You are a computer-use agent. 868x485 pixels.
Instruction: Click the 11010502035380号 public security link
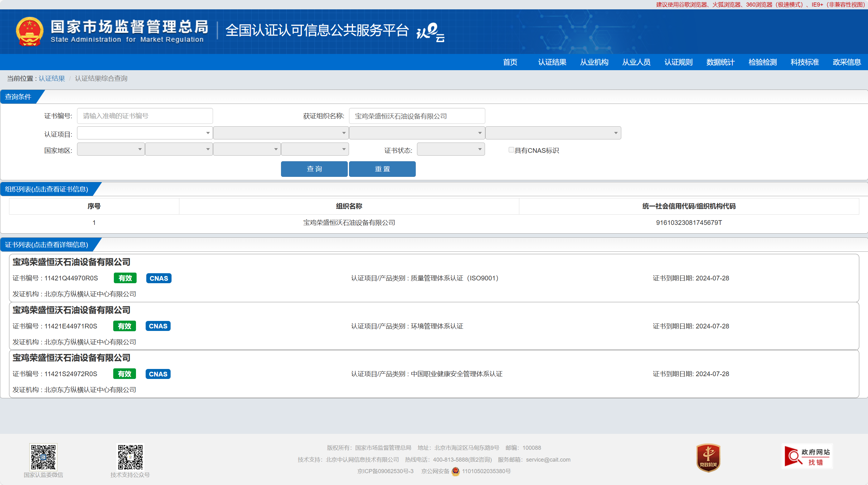click(486, 471)
